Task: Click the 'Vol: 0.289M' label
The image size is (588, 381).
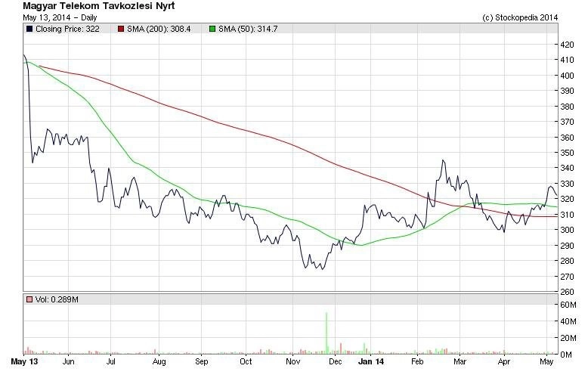Action: [x=57, y=299]
